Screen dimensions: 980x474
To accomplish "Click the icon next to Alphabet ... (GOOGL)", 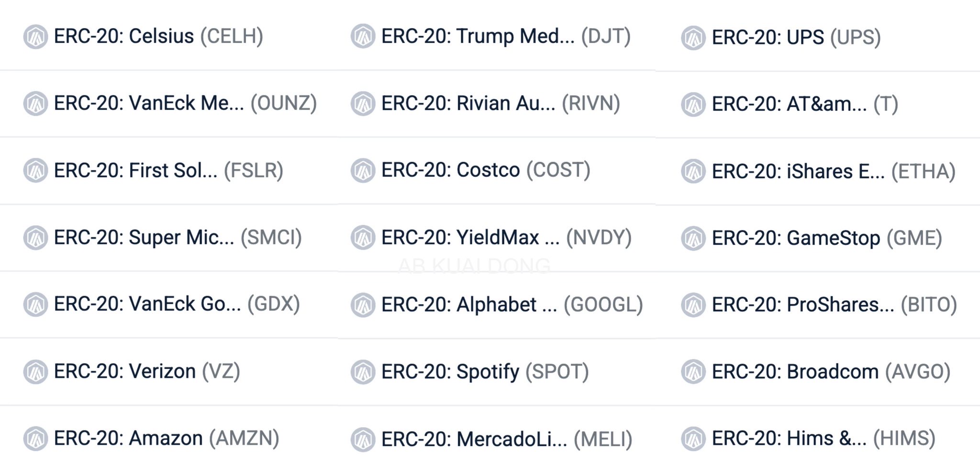I will pos(363,305).
